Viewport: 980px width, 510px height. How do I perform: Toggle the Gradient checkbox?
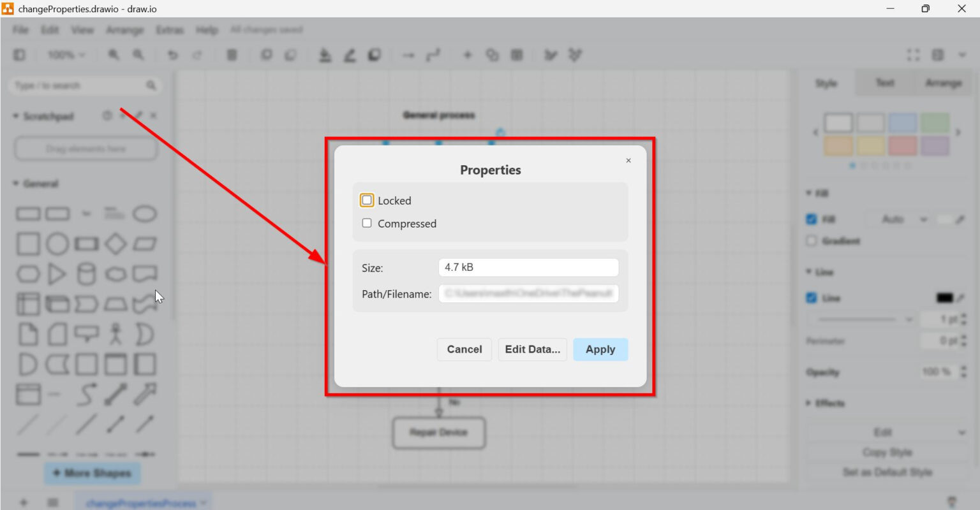812,241
